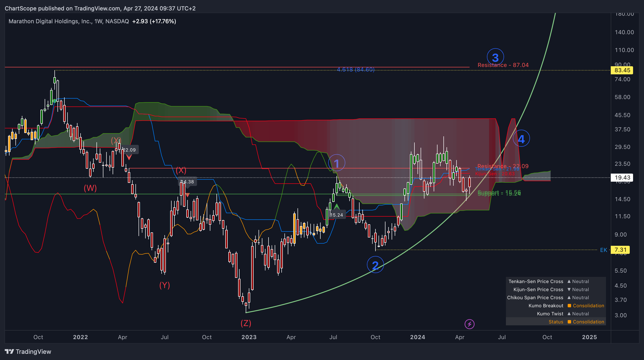Screen dimensions: 644x360
Task: Click the orange Consolidation square in Status row
Action: [x=569, y=322]
